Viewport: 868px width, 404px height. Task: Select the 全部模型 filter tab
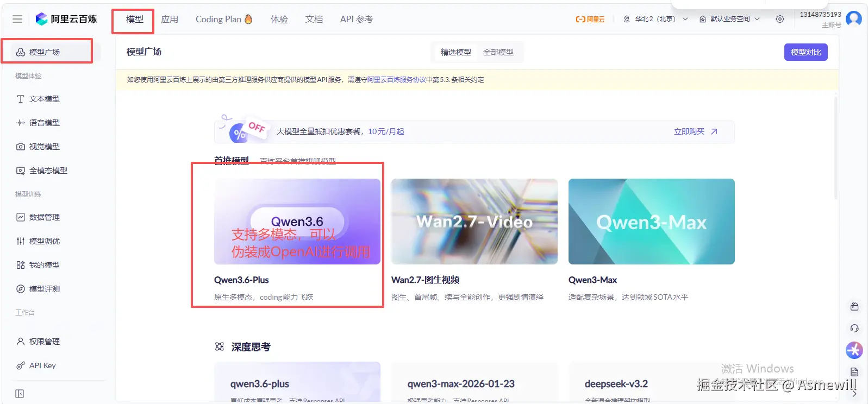tap(498, 52)
